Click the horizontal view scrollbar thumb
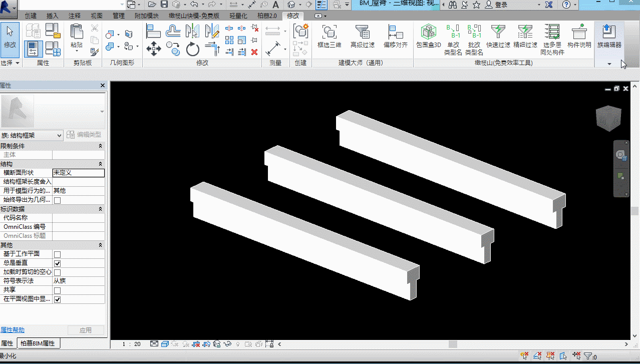Screen dimensions: 640x364 pyautogui.click(x=453, y=344)
